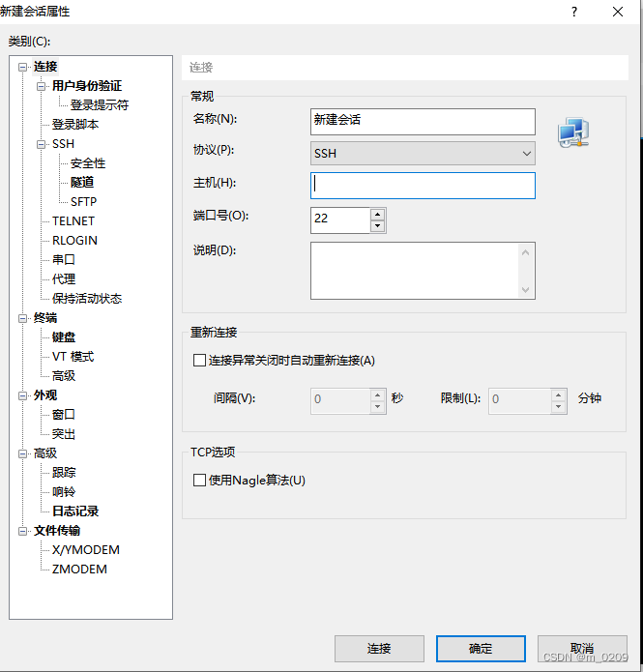Collapse the 外观 tree node

tap(22, 395)
